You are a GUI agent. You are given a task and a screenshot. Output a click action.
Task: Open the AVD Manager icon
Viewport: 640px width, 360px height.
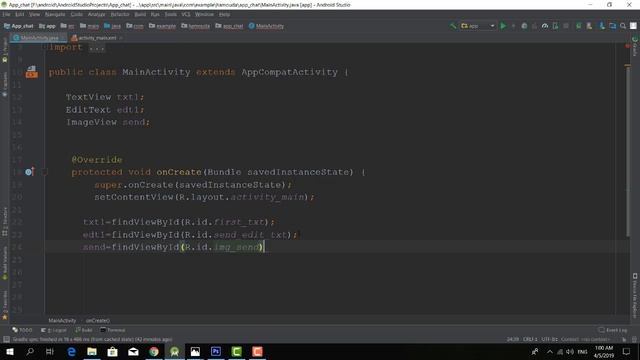(589, 26)
